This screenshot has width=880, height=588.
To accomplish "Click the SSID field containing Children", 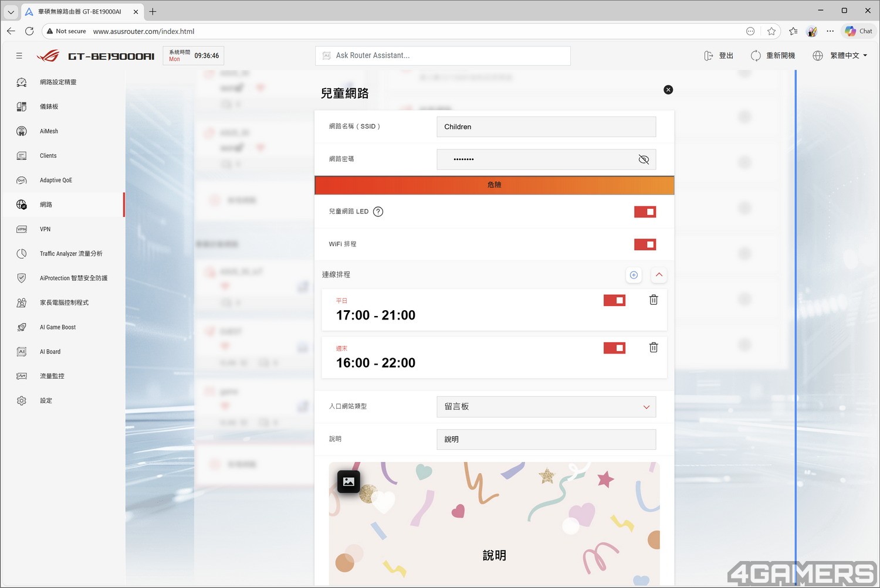I will (546, 127).
